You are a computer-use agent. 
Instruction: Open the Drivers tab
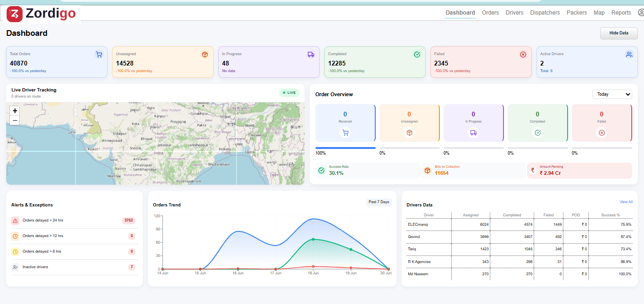pyautogui.click(x=514, y=13)
